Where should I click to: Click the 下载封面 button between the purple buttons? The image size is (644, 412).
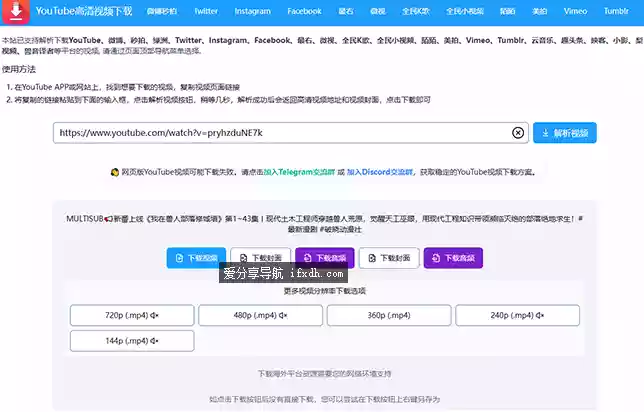(x=389, y=258)
